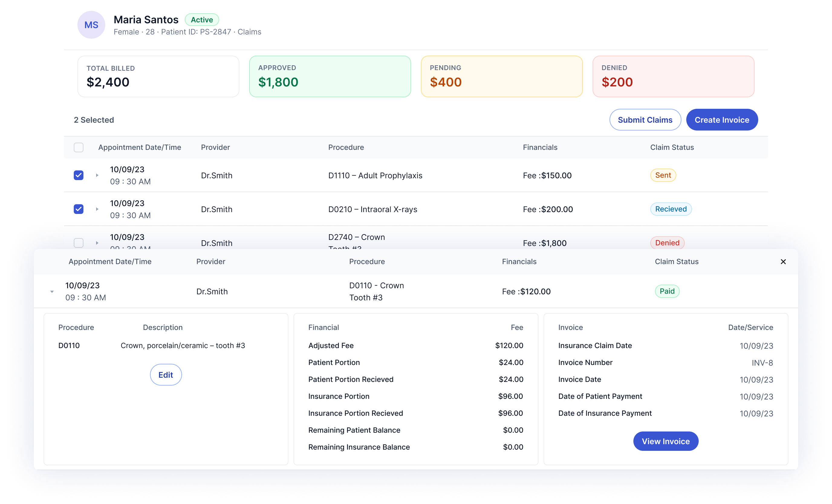
Task: Collapse the D0110 Crown detail row
Action: click(52, 291)
